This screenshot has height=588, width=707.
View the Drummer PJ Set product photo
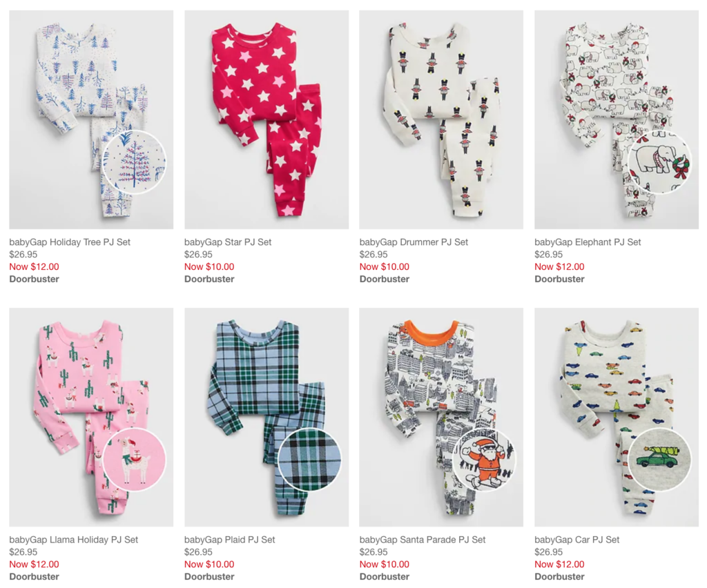point(441,120)
